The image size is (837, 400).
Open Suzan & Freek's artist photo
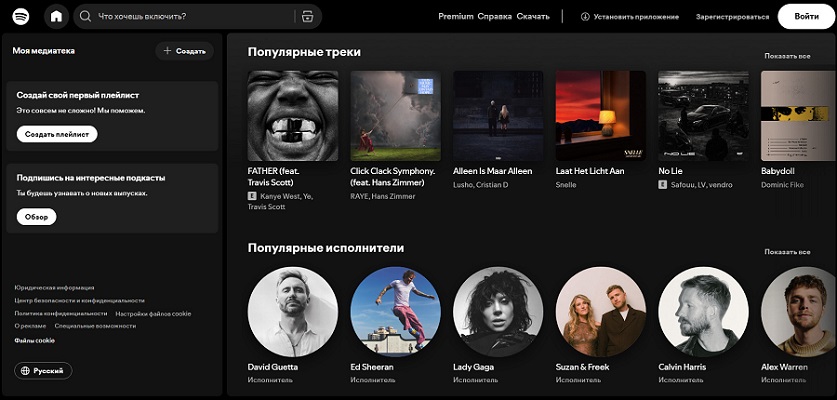pyautogui.click(x=601, y=312)
